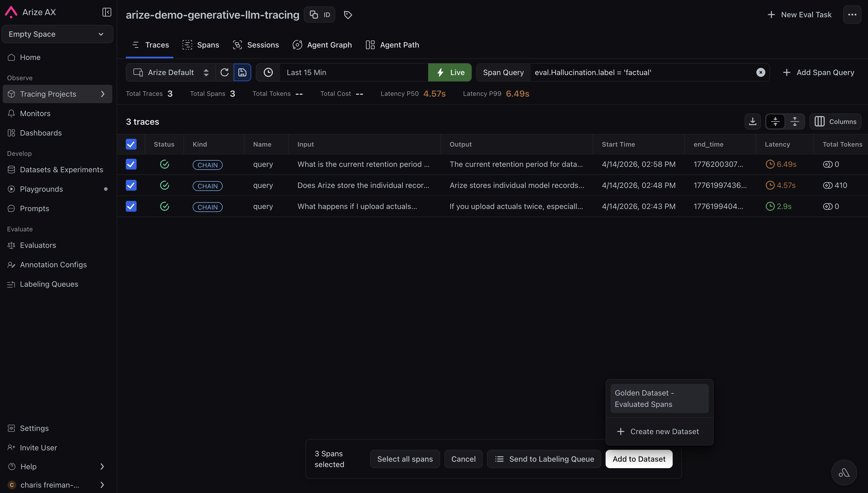
Task: Toggle the Live streaming mode
Action: coord(450,72)
